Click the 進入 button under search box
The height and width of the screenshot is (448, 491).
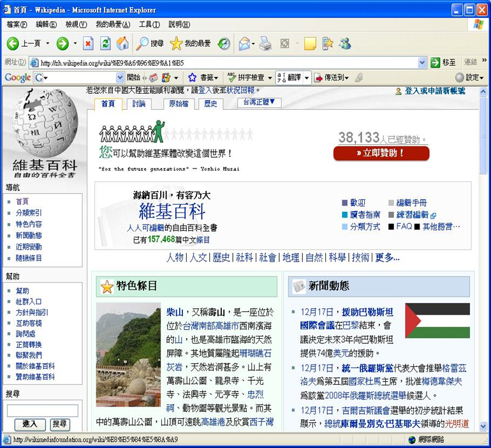[x=30, y=424]
